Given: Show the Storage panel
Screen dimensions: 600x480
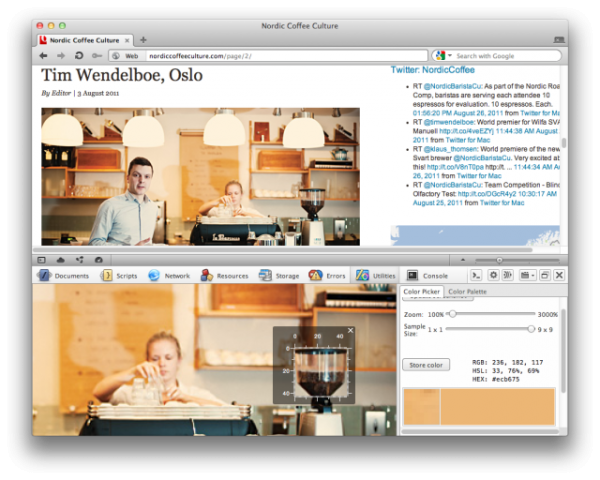Looking at the screenshot, I should tap(280, 275).
